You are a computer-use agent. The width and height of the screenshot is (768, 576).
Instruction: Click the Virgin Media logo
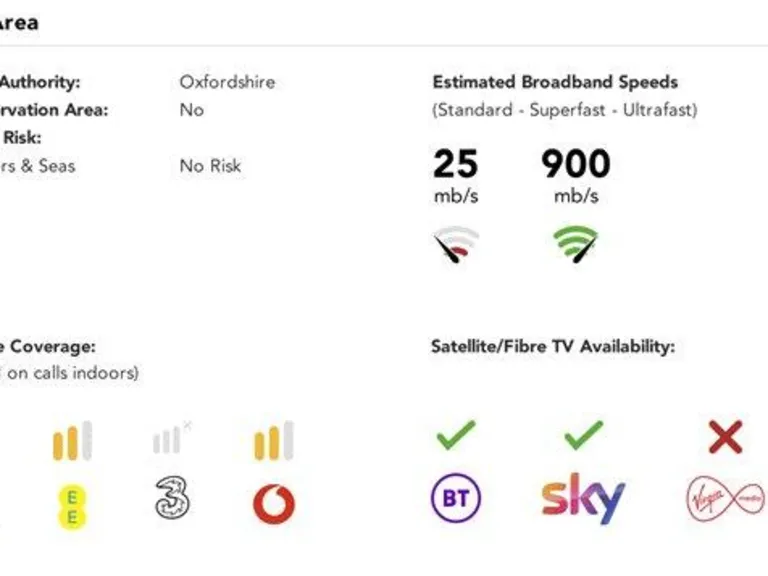(x=725, y=499)
